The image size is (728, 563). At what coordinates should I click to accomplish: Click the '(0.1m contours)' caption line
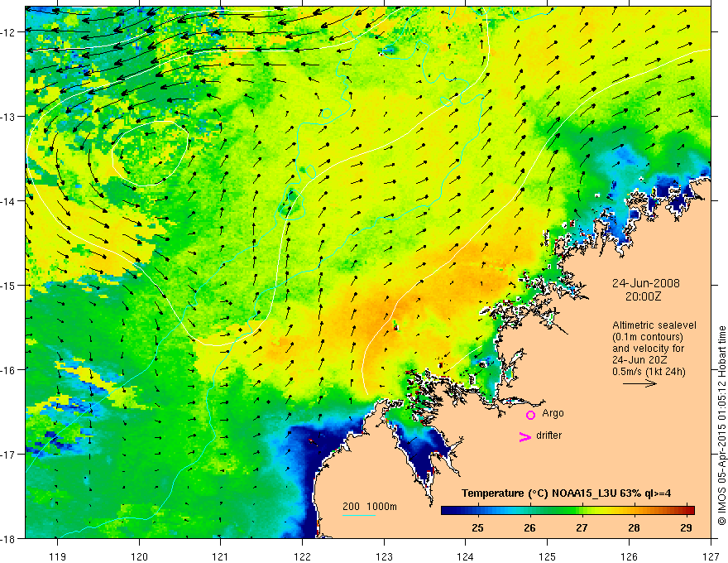(648, 337)
